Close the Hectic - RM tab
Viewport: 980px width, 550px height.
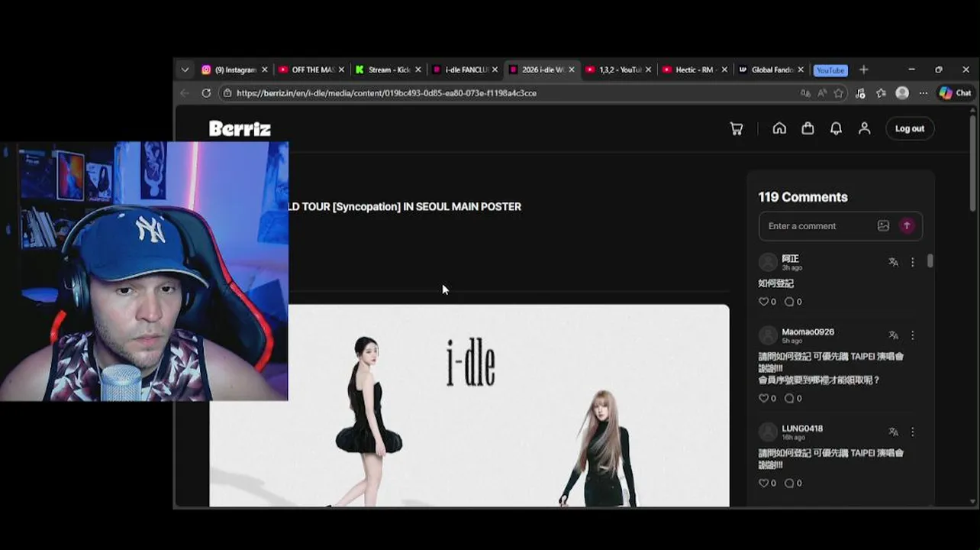pyautogui.click(x=724, y=70)
